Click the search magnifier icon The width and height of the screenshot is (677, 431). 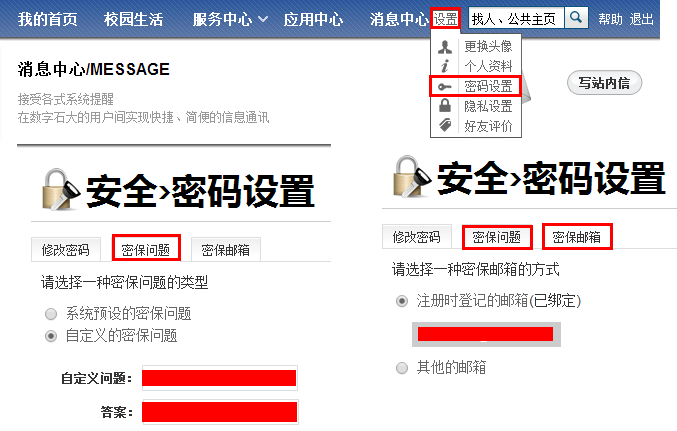[576, 18]
